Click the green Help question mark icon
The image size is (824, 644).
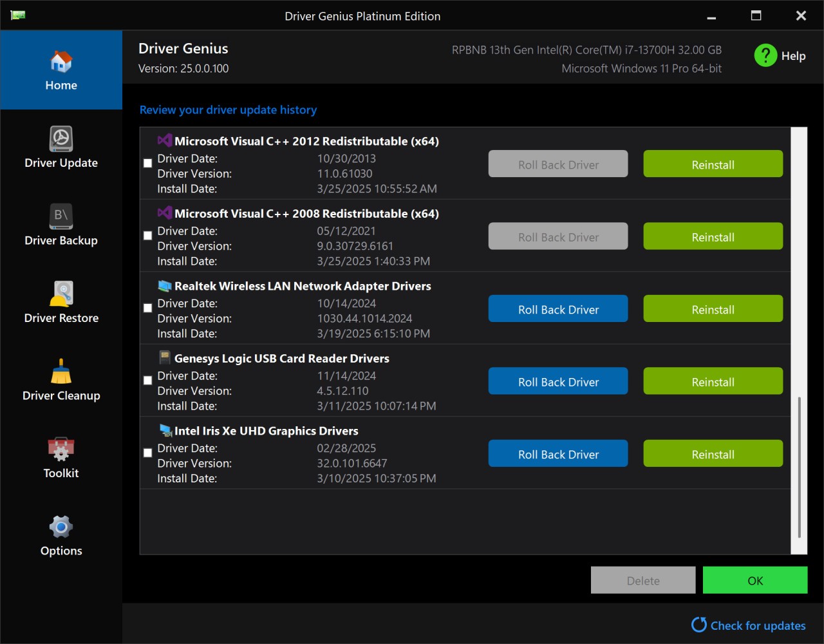click(765, 55)
